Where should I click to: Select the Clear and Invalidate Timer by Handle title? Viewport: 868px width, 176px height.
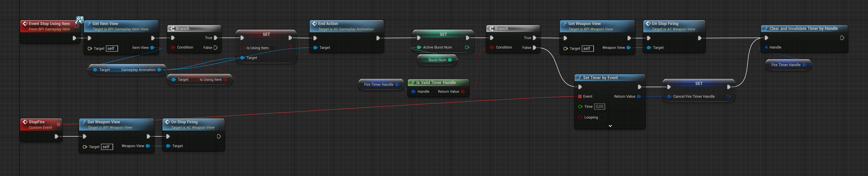click(x=804, y=29)
